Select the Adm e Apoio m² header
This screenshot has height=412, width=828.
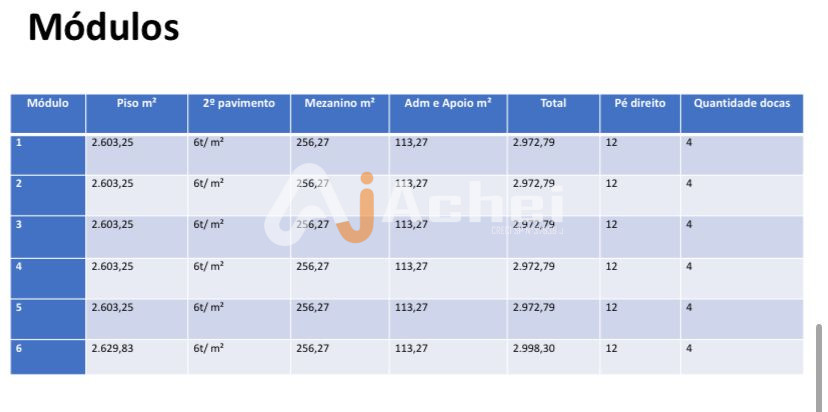tap(448, 103)
